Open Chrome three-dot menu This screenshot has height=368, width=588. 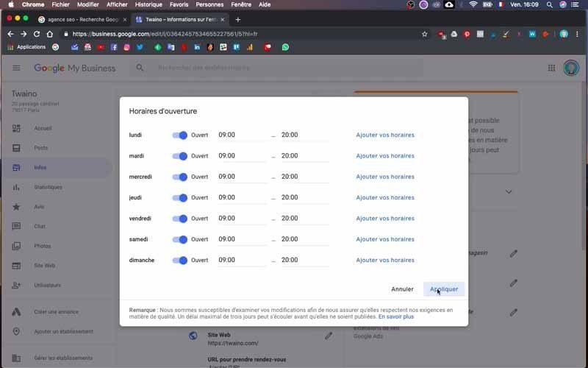pyautogui.click(x=577, y=34)
